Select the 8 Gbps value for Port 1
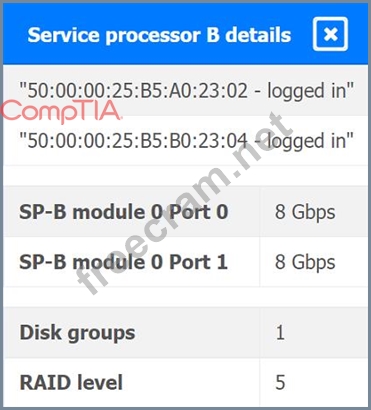The image size is (371, 410). [305, 263]
